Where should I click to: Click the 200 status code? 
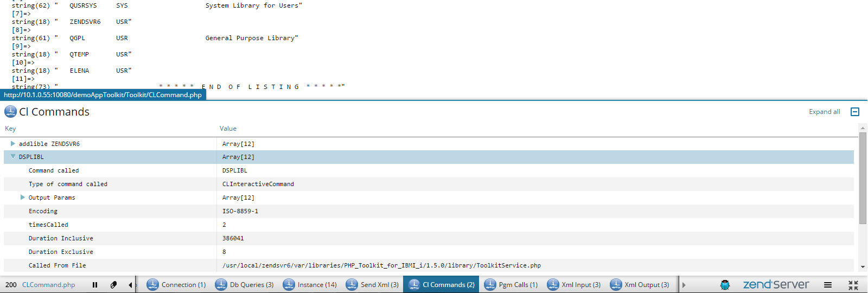[x=11, y=285]
